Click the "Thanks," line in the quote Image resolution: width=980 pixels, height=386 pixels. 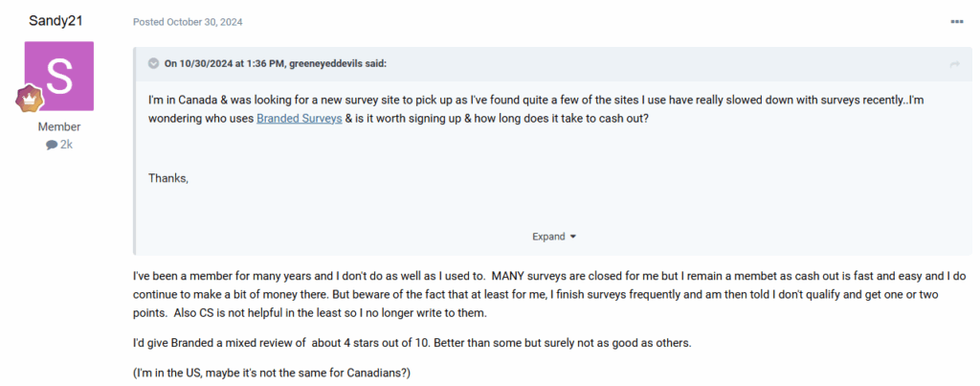point(168,178)
